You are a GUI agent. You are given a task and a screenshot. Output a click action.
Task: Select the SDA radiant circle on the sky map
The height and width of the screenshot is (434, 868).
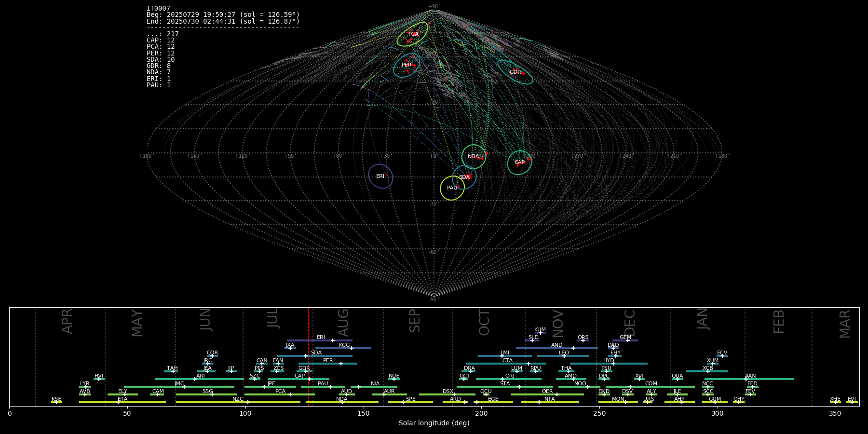pyautogui.click(x=464, y=177)
